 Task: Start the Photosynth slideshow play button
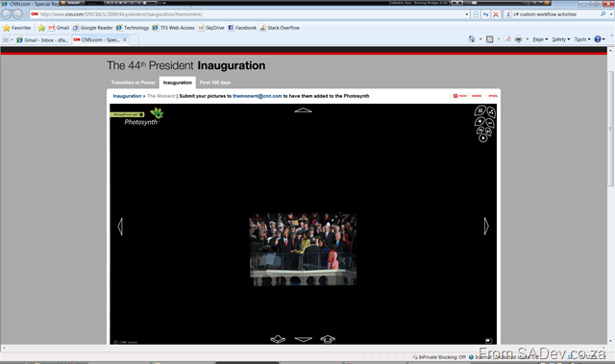(483, 138)
